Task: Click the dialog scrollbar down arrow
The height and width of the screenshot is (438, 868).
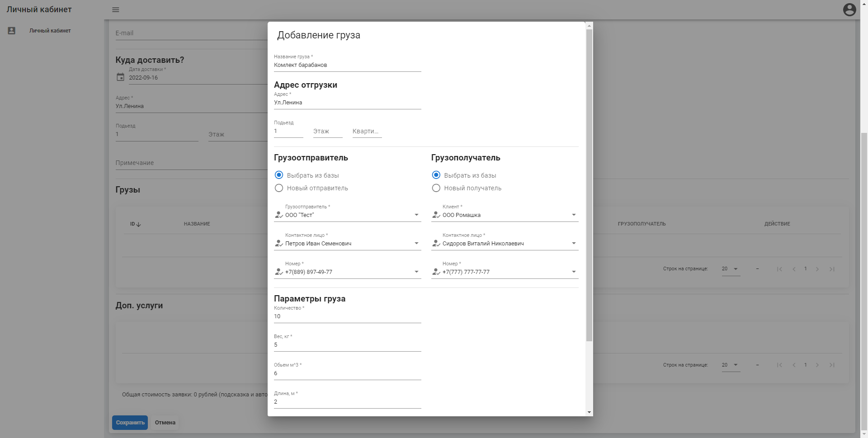Action: click(589, 412)
